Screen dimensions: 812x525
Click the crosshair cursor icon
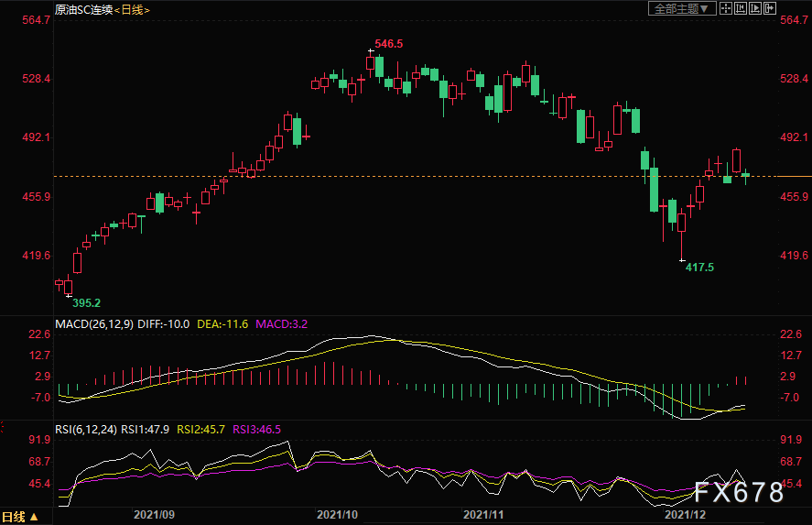[x=726, y=8]
